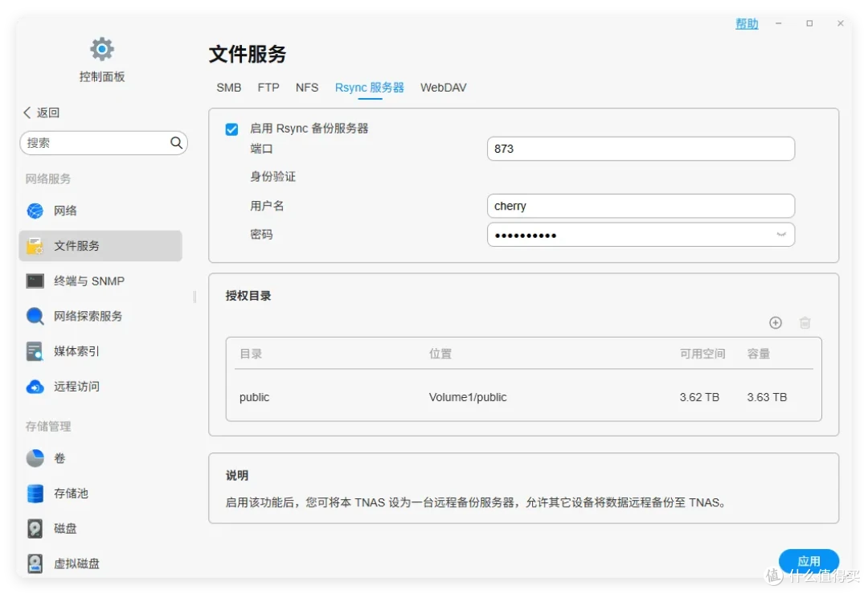
Task: Click the search magnifier icon
Action: (x=176, y=143)
